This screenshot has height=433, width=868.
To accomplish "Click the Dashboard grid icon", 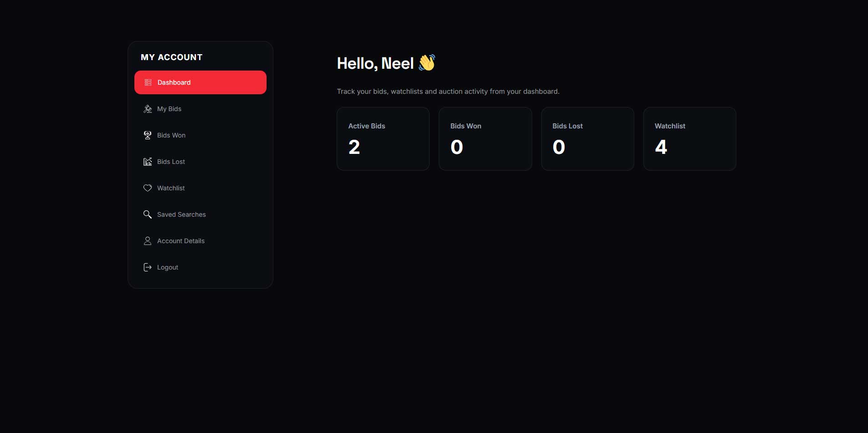I will point(148,82).
